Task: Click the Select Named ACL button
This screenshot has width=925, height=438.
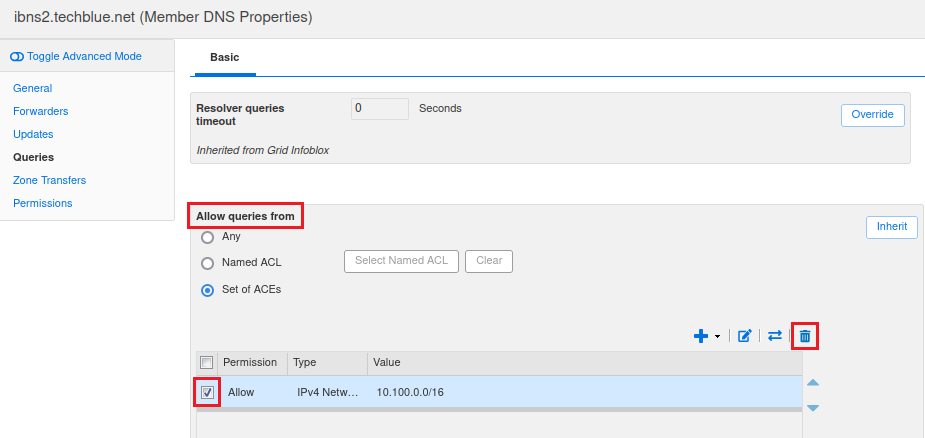Action: pos(401,261)
